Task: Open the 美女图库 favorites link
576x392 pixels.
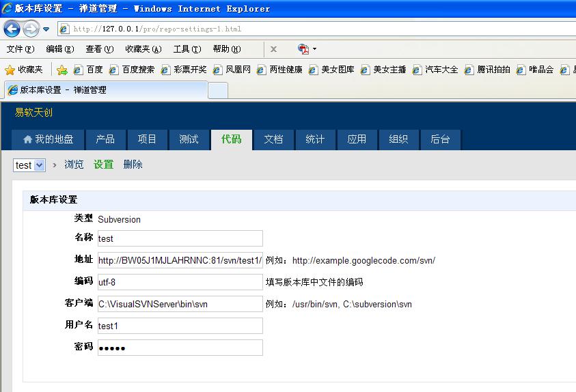Action: [331, 70]
